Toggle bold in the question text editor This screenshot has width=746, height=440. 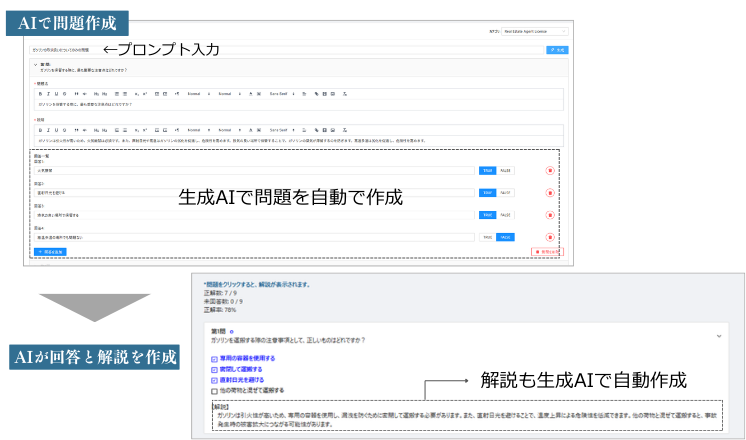(x=41, y=93)
